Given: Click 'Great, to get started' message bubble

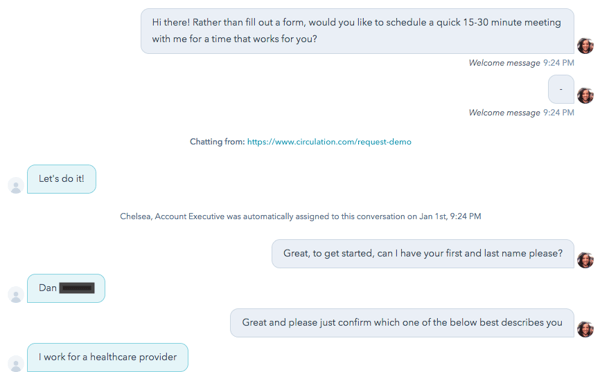Looking at the screenshot, I should tap(423, 254).
